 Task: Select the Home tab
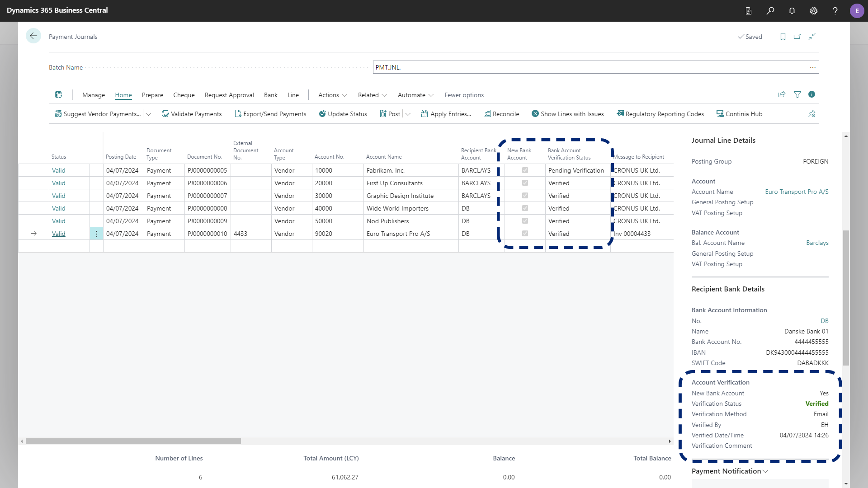pyautogui.click(x=123, y=95)
